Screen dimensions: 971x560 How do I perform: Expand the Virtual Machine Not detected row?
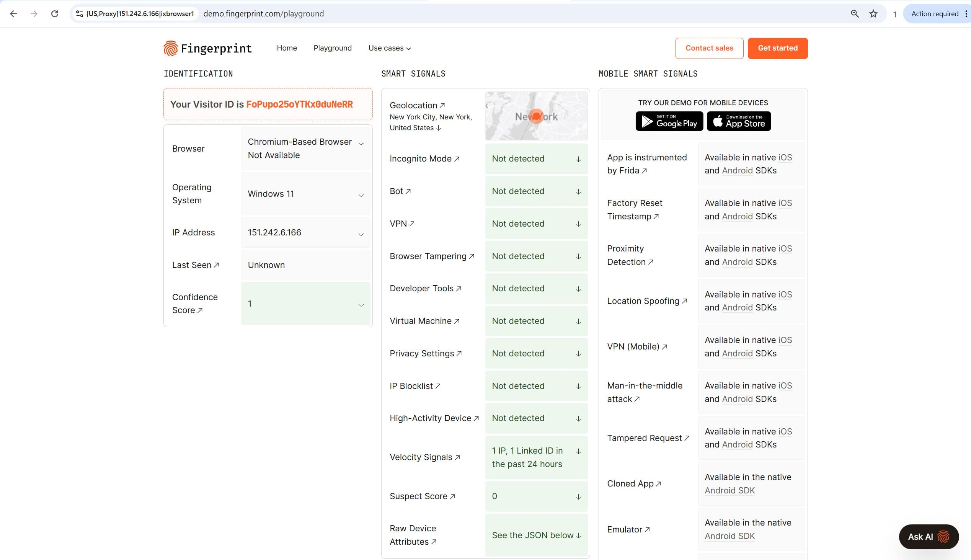(x=537, y=321)
